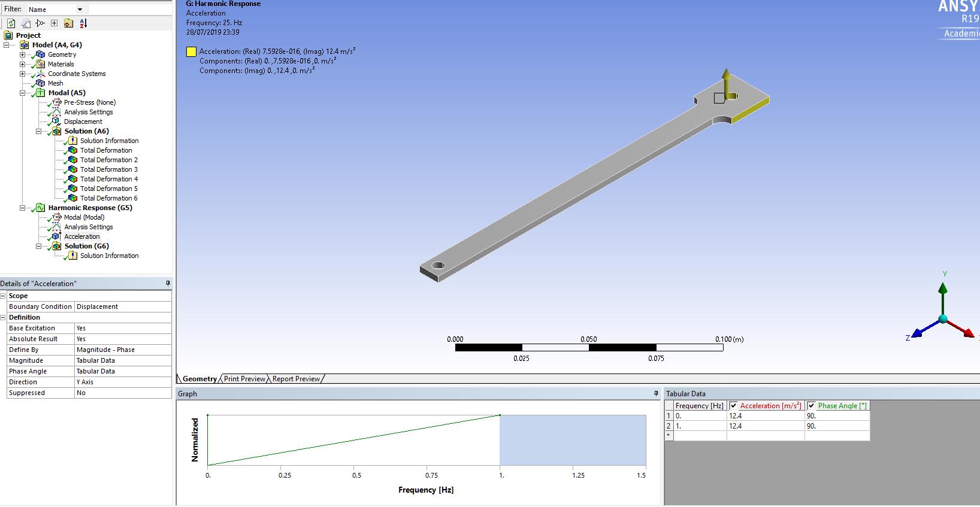The height and width of the screenshot is (507, 980).
Task: Collapse the Modal (A5) branch
Action: pyautogui.click(x=22, y=93)
